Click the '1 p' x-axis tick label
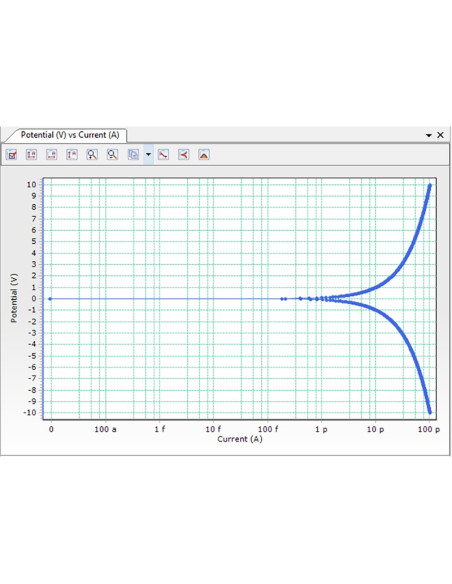 tap(321, 429)
